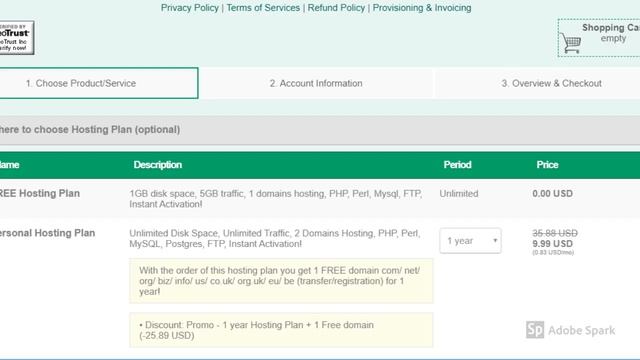
Task: Open Provisioning & Invoicing link
Action: pyautogui.click(x=422, y=8)
